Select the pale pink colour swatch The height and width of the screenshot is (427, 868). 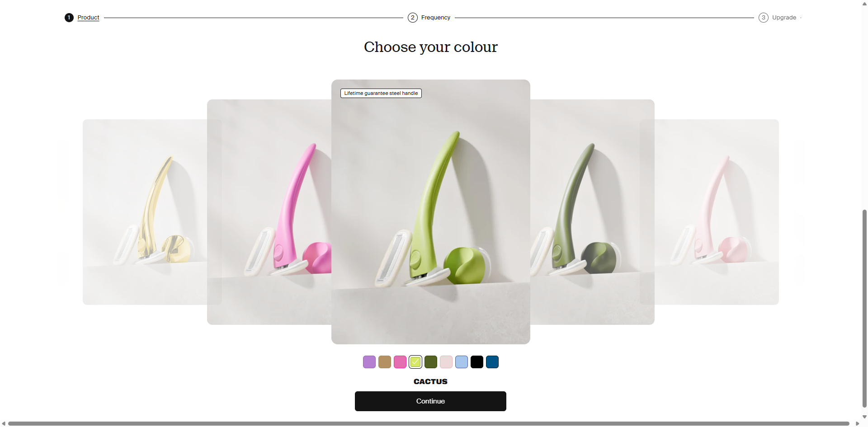(x=446, y=362)
